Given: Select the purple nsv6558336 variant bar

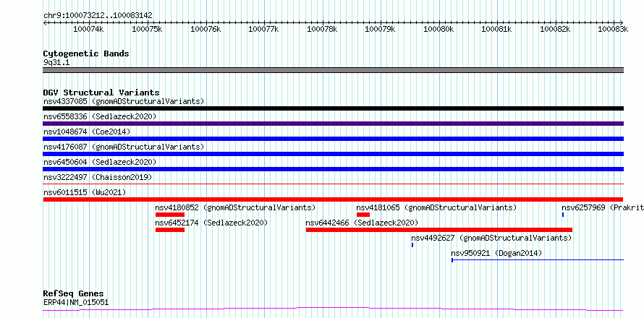Looking at the screenshot, I should [334, 124].
